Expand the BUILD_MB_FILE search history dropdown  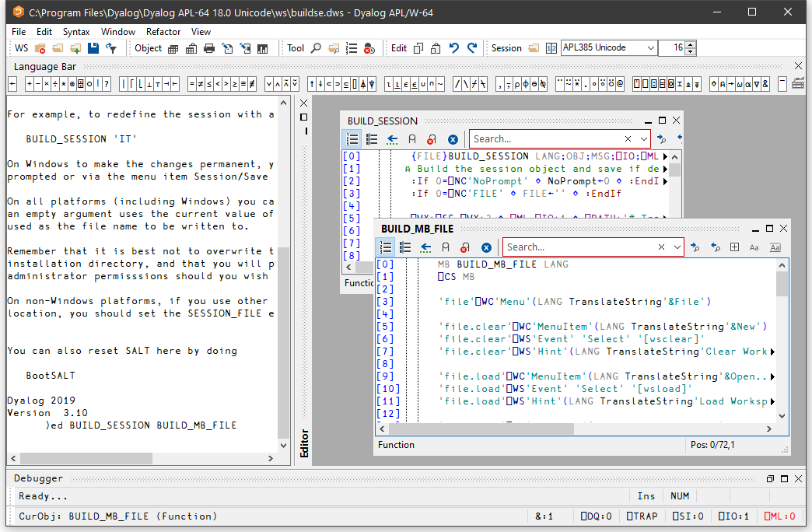click(677, 247)
